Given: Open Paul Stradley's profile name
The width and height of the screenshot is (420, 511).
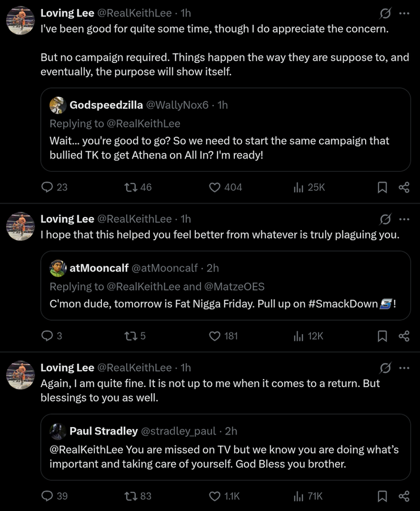Looking at the screenshot, I should (104, 431).
